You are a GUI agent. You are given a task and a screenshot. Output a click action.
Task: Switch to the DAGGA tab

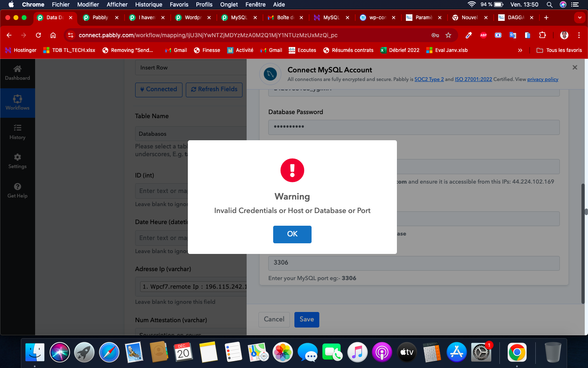(x=516, y=18)
